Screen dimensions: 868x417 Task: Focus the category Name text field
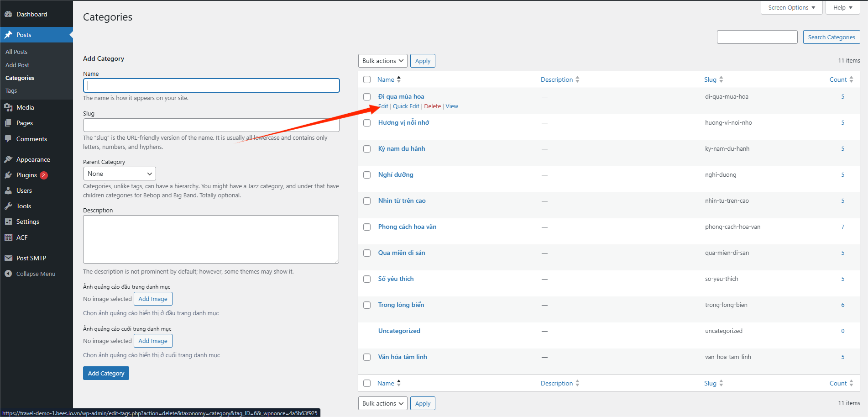pos(211,85)
